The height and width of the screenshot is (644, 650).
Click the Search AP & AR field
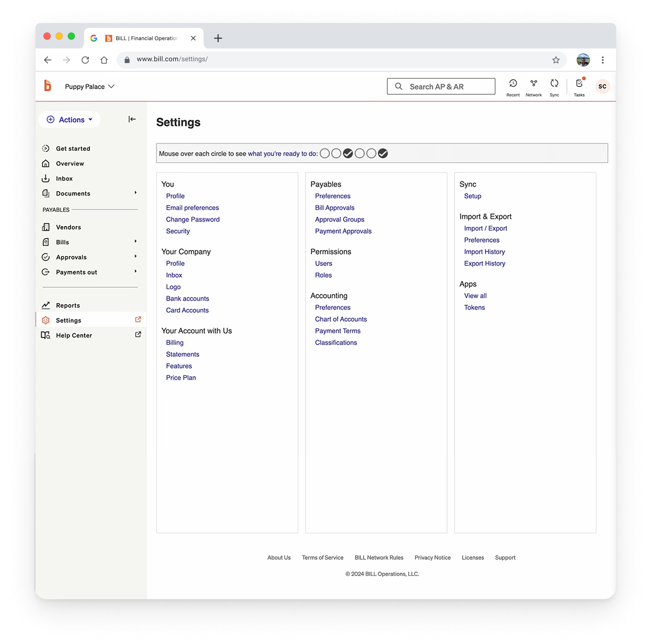pyautogui.click(x=440, y=87)
